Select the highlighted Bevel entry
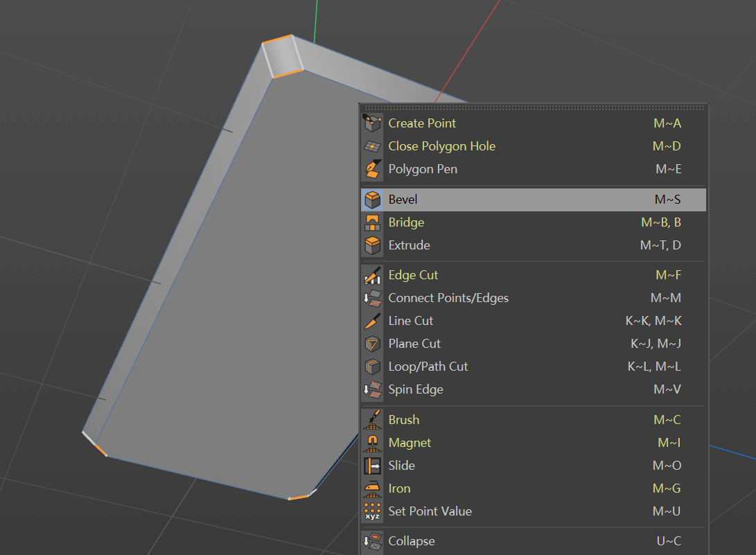The image size is (756, 555). pyautogui.click(x=534, y=200)
